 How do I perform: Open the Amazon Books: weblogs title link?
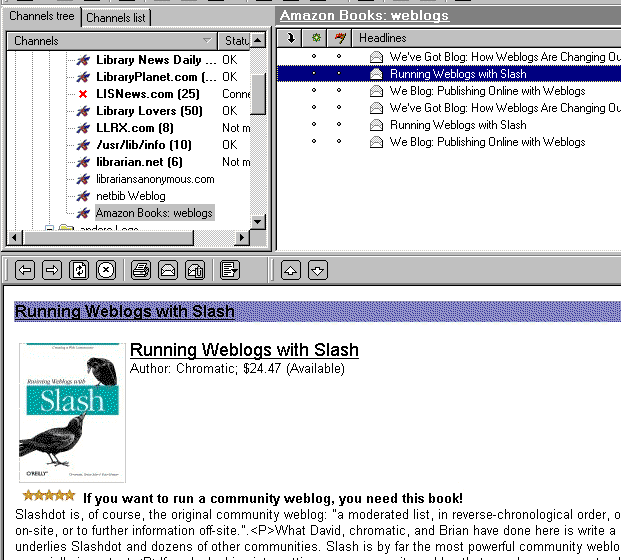tap(364, 15)
